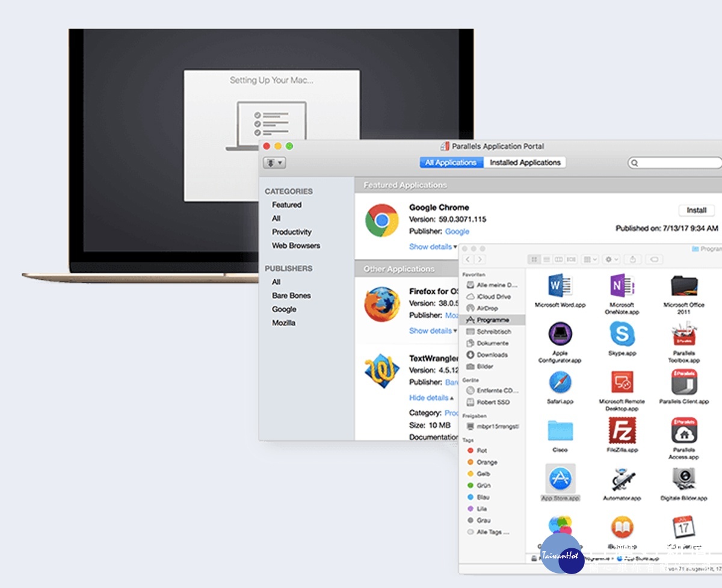
Task: Open the portal toolbar dropdown button
Action: (x=274, y=162)
